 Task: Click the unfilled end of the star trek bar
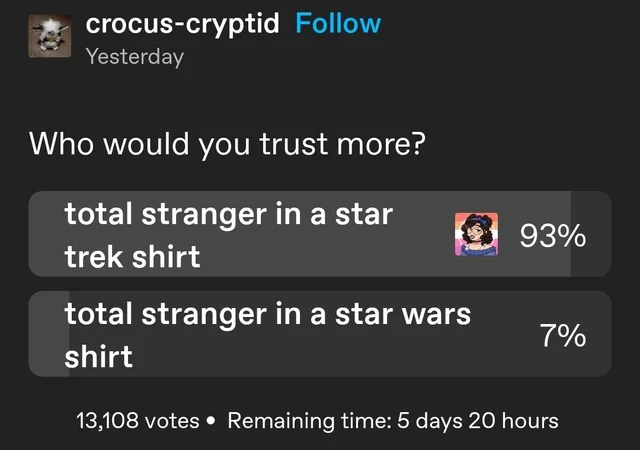coord(591,234)
